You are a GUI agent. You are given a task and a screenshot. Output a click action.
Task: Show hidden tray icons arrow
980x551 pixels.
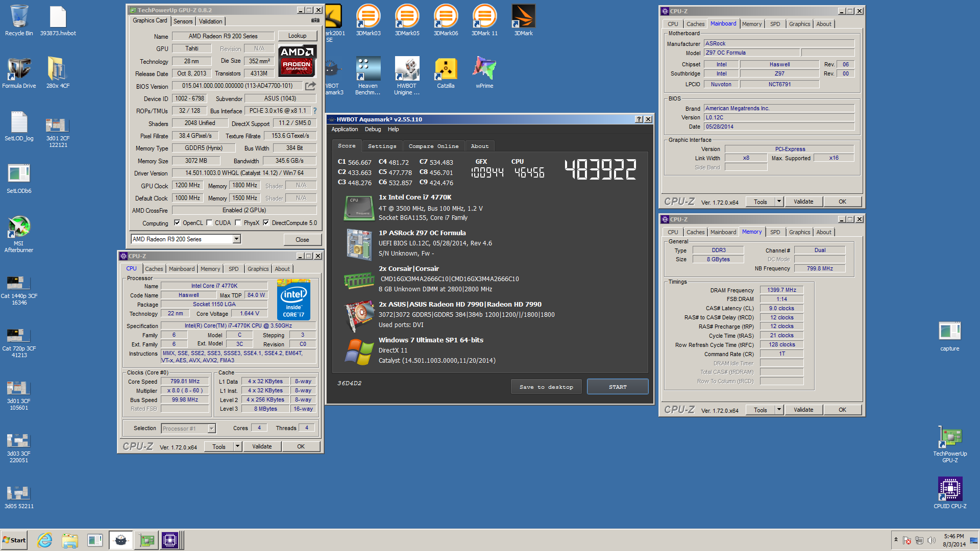pos(896,540)
